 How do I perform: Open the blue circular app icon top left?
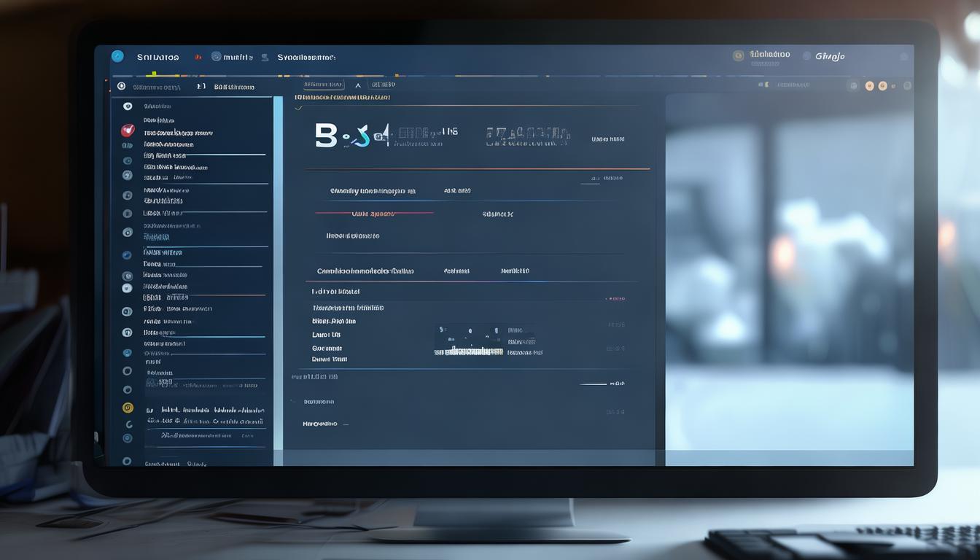tap(118, 56)
